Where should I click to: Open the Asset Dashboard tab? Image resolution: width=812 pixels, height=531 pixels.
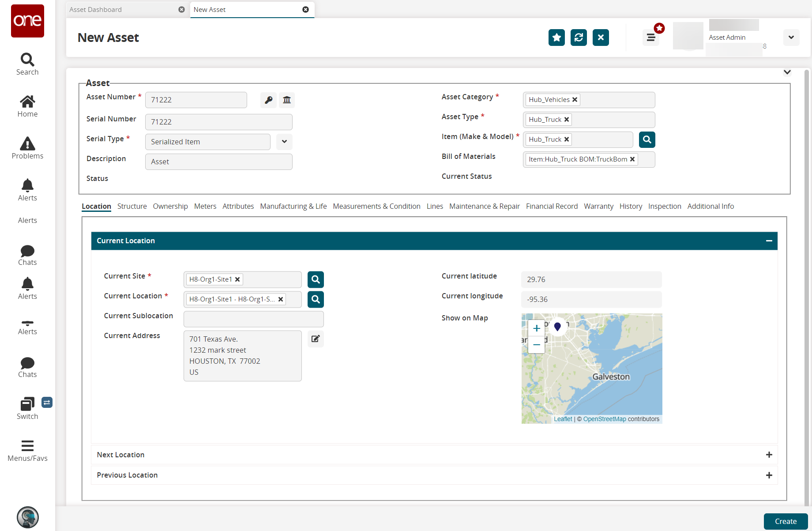(x=96, y=10)
